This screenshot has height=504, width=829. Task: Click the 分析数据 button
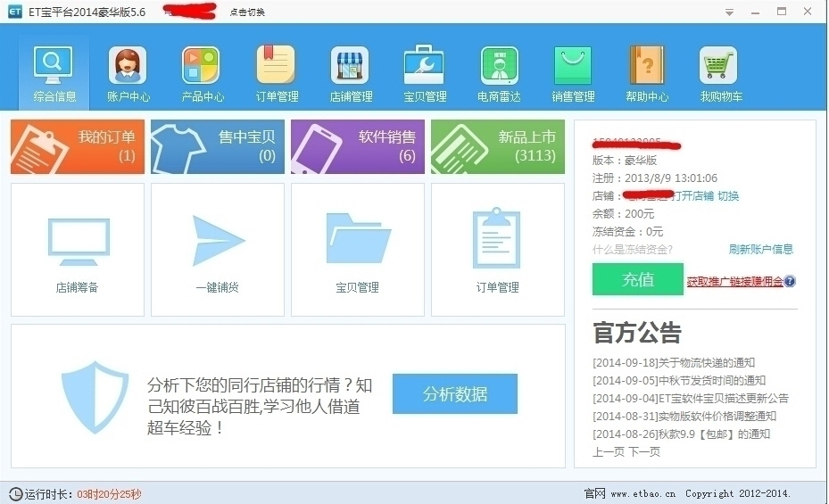(x=455, y=393)
